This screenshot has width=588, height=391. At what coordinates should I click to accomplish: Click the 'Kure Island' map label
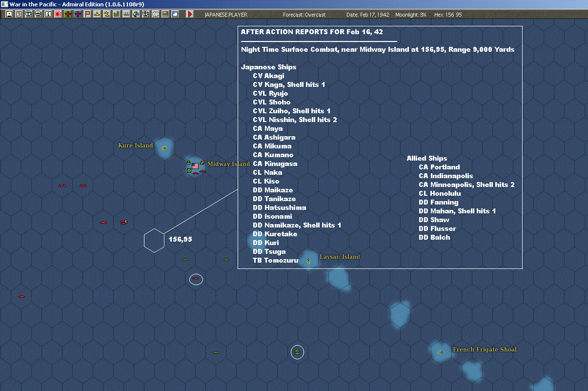click(x=136, y=145)
